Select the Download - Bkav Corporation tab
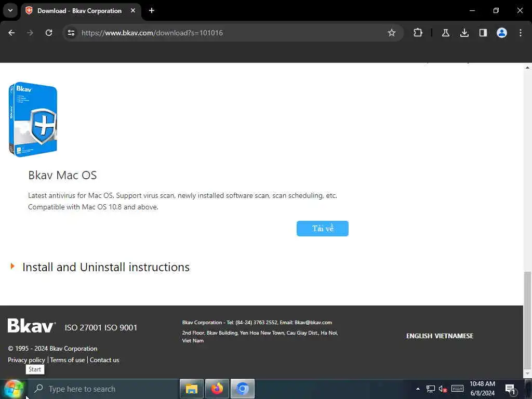The width and height of the screenshot is (532, 399). point(79,11)
